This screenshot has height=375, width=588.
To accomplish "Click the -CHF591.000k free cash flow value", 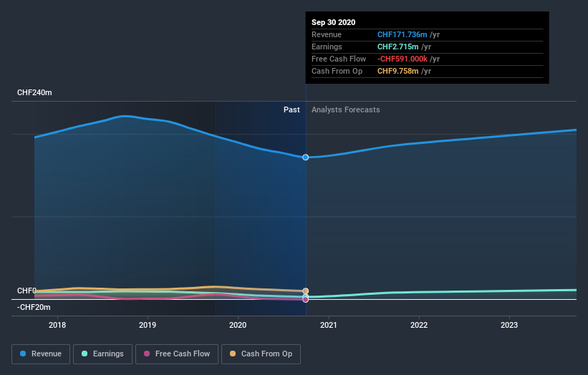I will click(x=403, y=59).
